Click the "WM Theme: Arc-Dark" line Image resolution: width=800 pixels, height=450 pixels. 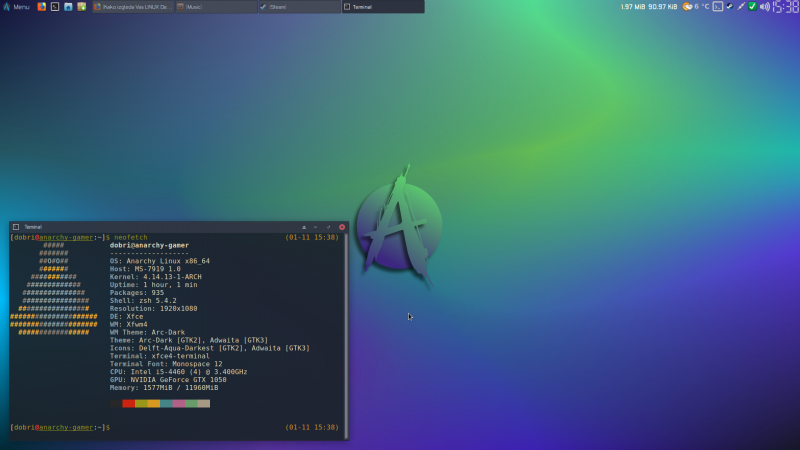[x=147, y=332]
